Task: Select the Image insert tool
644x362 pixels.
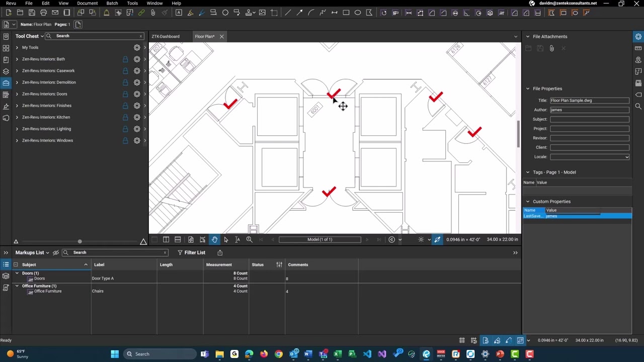Action: pos(262,13)
